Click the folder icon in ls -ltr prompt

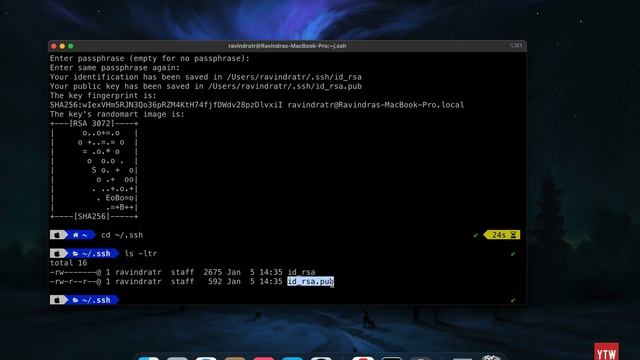pos(76,253)
